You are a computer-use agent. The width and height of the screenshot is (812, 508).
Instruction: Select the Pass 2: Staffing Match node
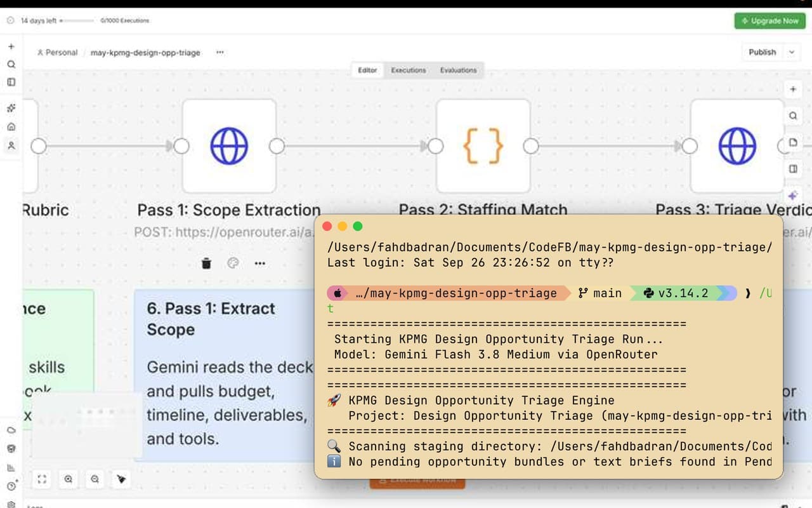coord(483,146)
